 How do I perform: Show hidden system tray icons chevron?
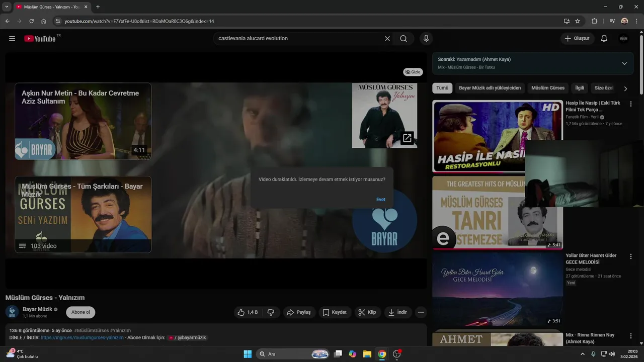[x=583, y=354]
